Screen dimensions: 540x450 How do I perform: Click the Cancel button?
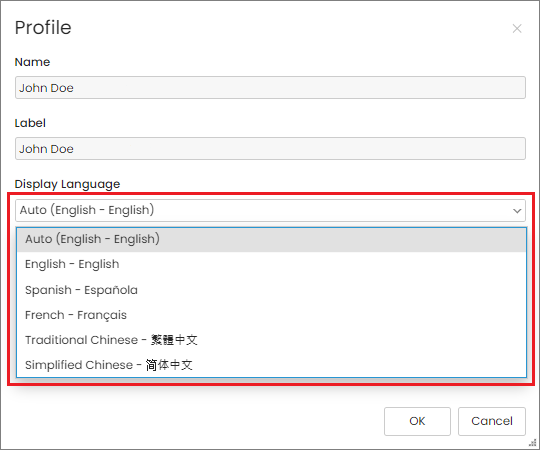(x=492, y=421)
